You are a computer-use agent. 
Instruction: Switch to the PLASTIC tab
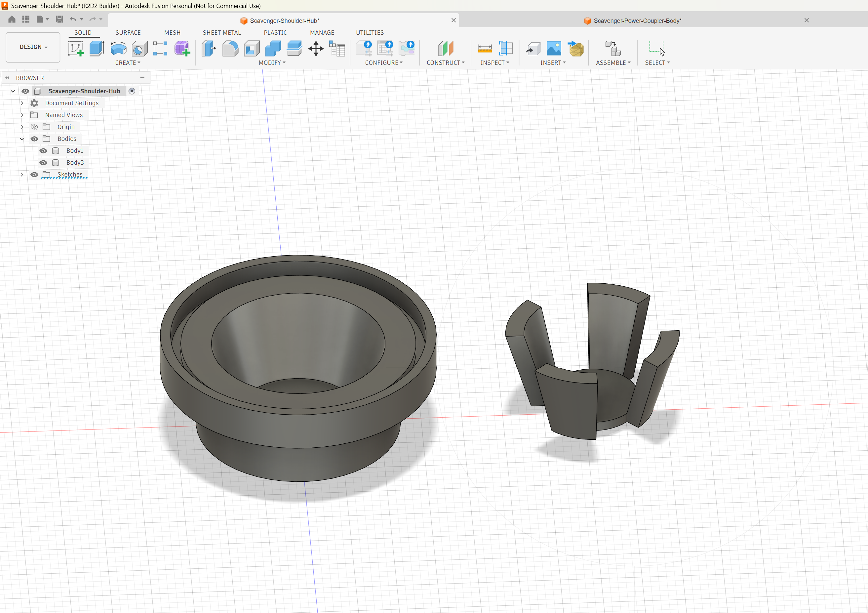(276, 33)
